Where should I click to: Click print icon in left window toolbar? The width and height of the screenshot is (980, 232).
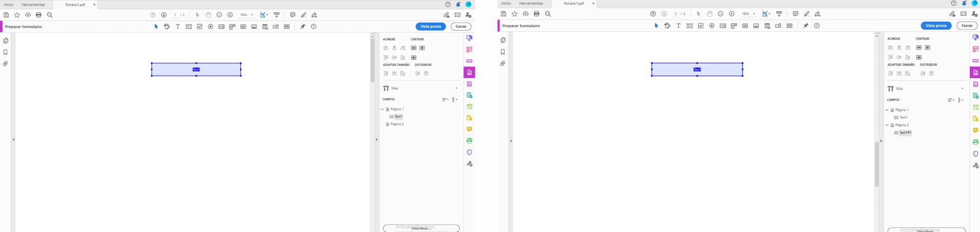point(38,15)
